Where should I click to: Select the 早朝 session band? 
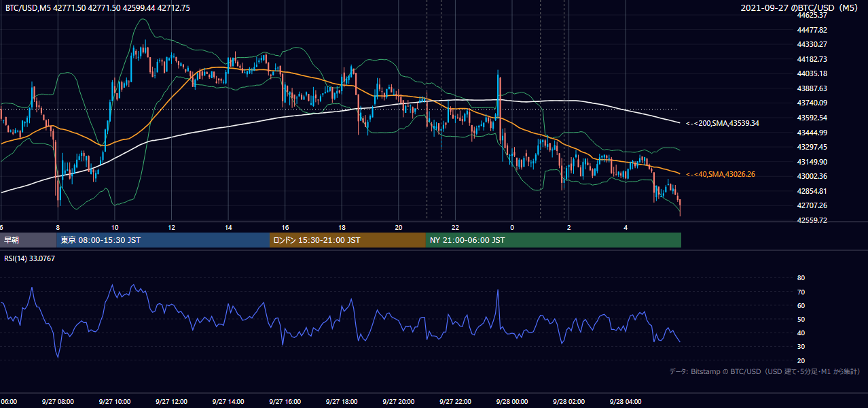[x=28, y=240]
